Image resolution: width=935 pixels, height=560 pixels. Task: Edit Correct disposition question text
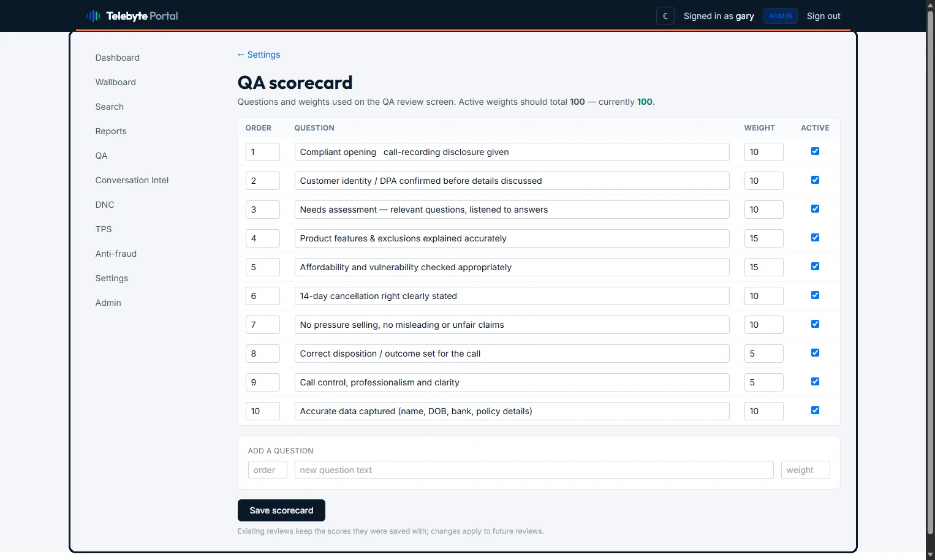pos(512,354)
